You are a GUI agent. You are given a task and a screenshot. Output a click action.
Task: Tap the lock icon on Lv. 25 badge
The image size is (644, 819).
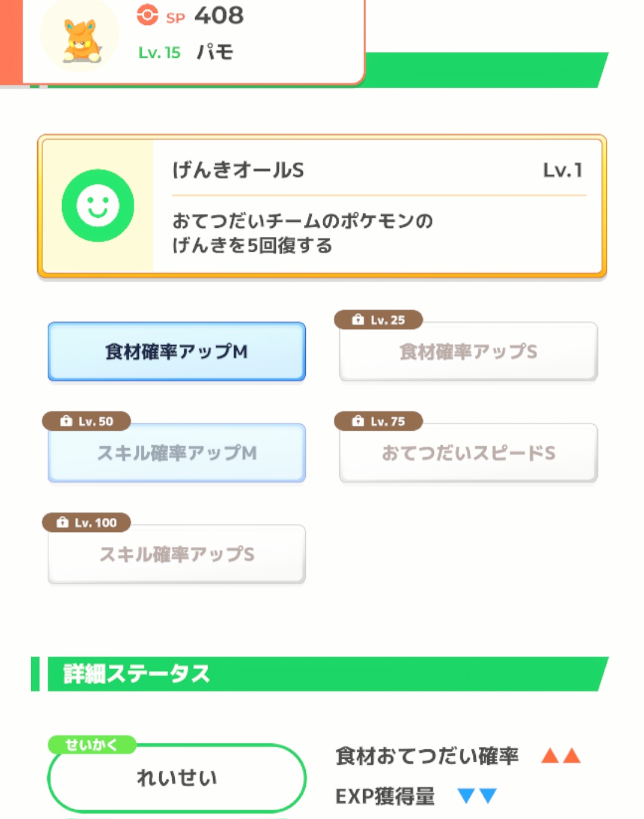point(358,320)
